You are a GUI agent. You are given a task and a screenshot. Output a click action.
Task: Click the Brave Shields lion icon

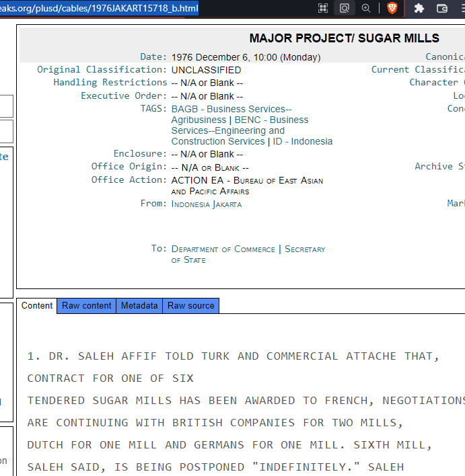click(x=392, y=8)
